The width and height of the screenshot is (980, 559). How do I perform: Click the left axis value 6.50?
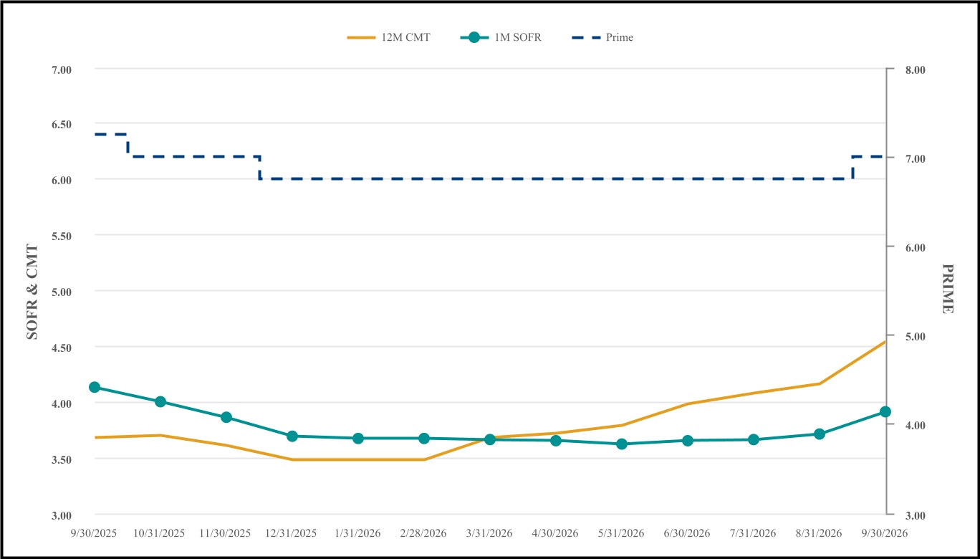coord(62,125)
